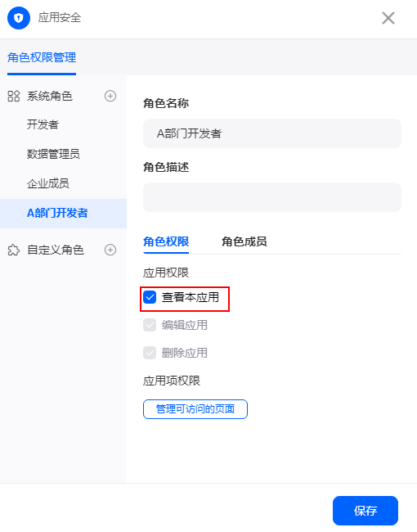The image size is (417, 532).
Task: Close the 应用安全 dialog
Action: (x=388, y=18)
